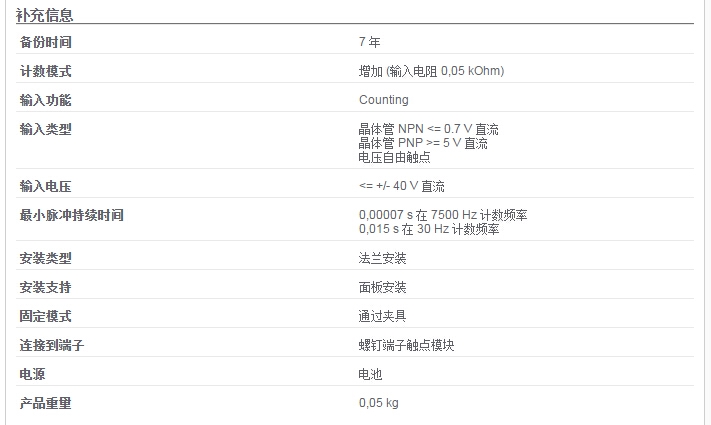Click the 7 年 backup time value

370,42
